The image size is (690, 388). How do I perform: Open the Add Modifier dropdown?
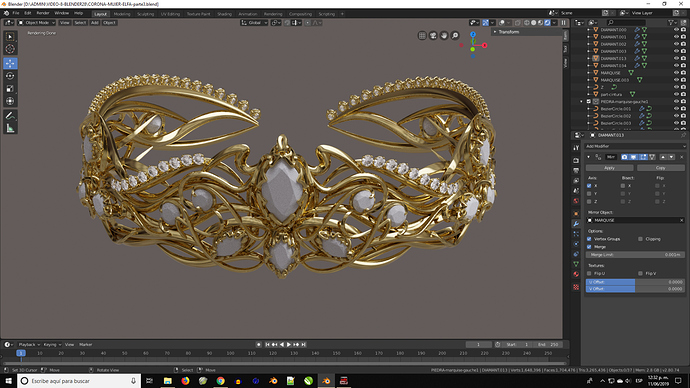(635, 146)
